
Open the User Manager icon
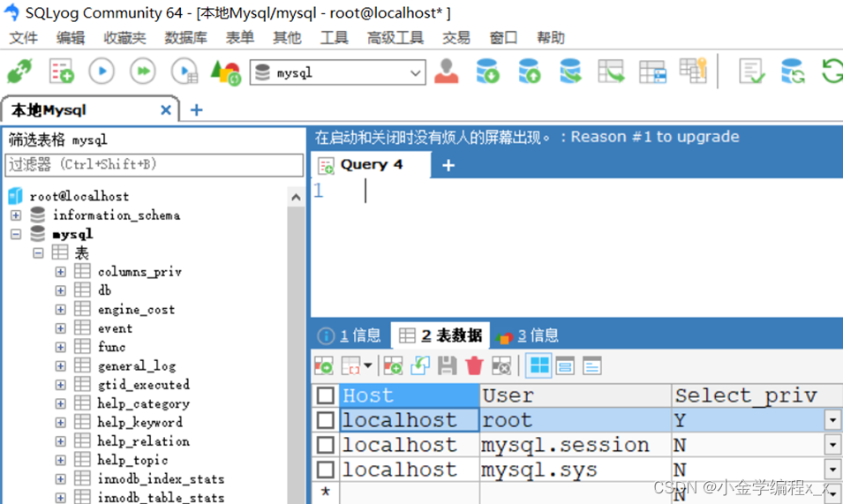447,71
